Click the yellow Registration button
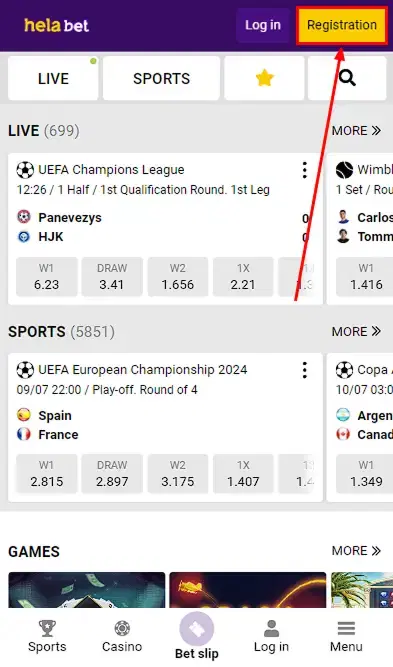393x667 pixels. (x=342, y=25)
